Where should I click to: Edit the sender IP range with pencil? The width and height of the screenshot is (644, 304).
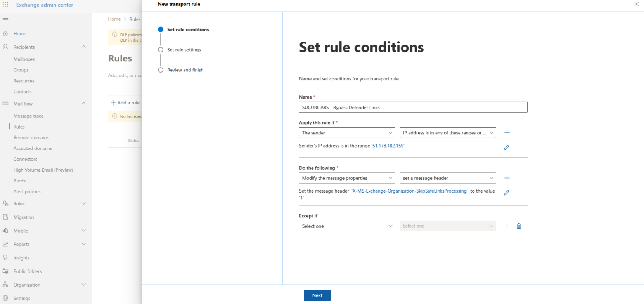[x=506, y=148]
